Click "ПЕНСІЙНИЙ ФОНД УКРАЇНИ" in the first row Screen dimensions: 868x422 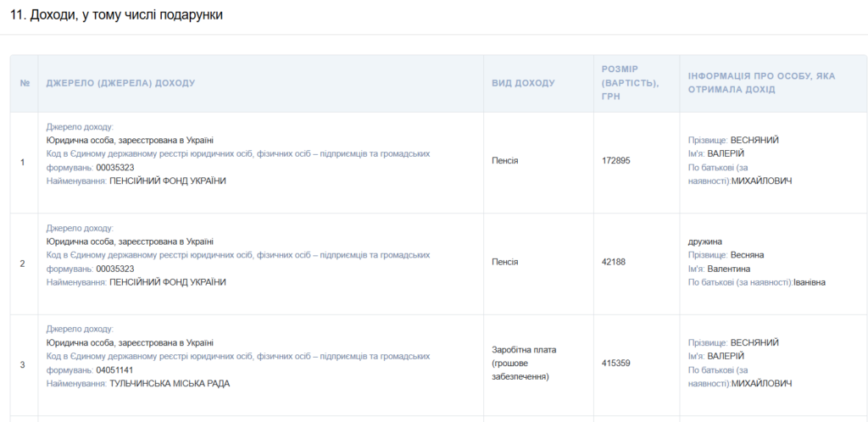click(x=168, y=180)
